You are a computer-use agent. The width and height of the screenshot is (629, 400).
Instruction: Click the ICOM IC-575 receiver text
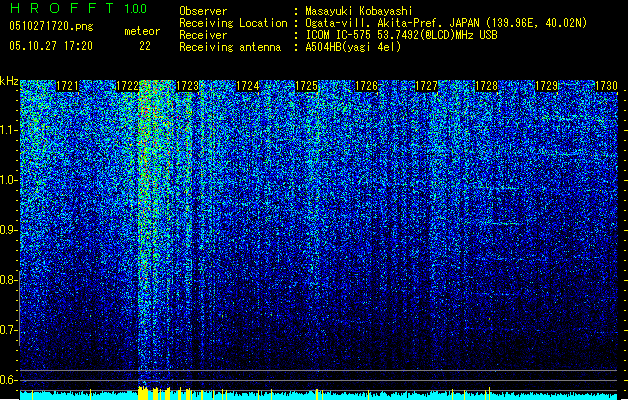[x=401, y=35]
